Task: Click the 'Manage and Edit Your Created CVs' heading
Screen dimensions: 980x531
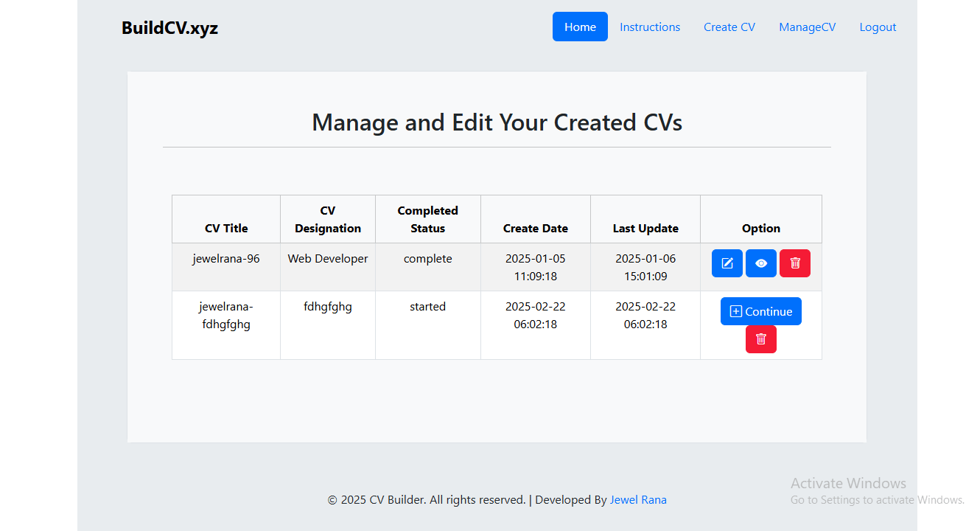Action: [x=497, y=122]
